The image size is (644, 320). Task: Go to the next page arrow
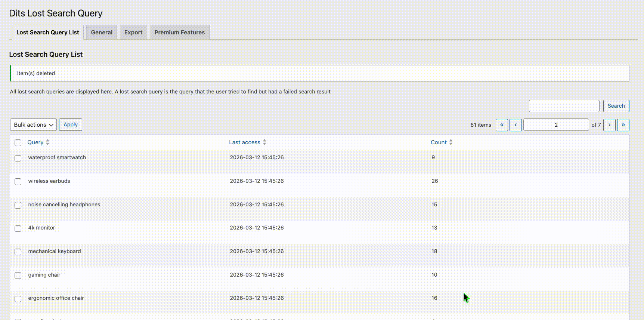pos(609,125)
